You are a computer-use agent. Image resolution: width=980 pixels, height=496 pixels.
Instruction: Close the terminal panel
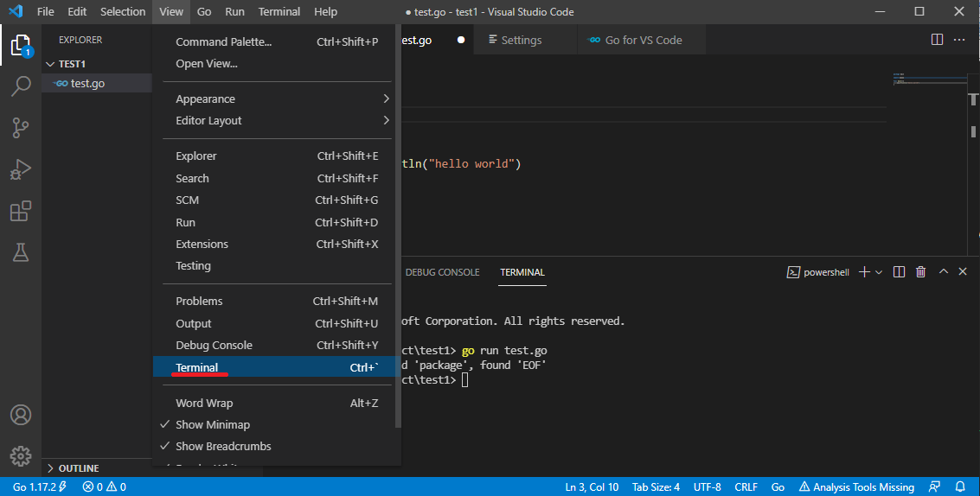click(963, 271)
